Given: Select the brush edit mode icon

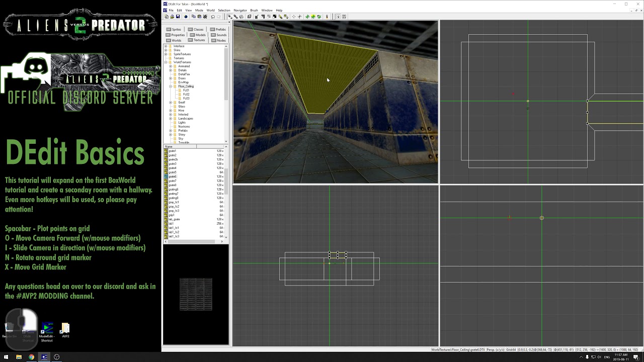Looking at the screenshot, I should coord(230,17).
